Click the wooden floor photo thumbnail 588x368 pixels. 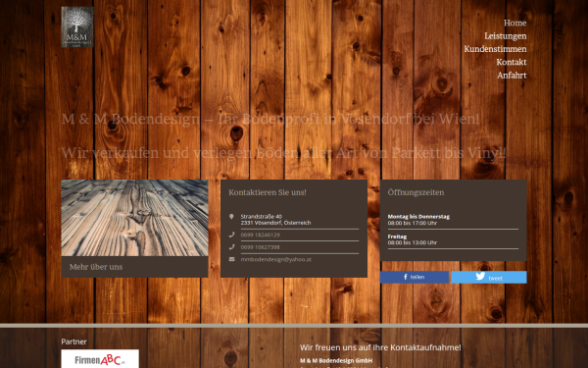(134, 218)
